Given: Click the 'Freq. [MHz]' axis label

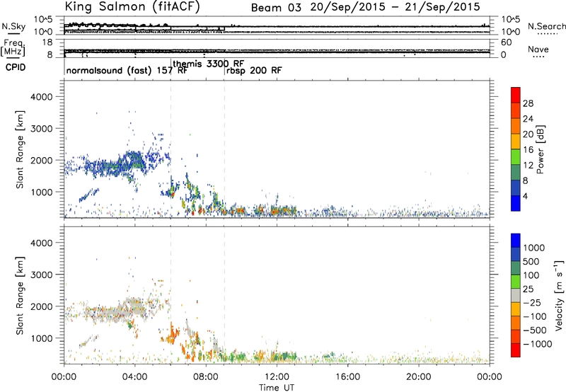Looking at the screenshot, I should point(13,48).
